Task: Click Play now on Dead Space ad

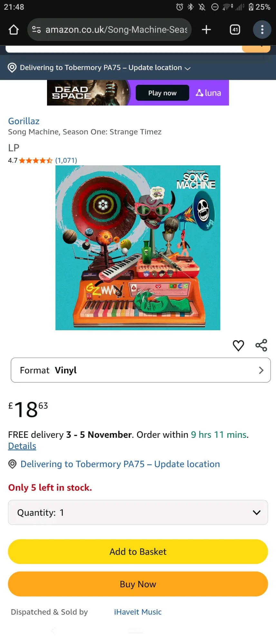Action: point(162,93)
